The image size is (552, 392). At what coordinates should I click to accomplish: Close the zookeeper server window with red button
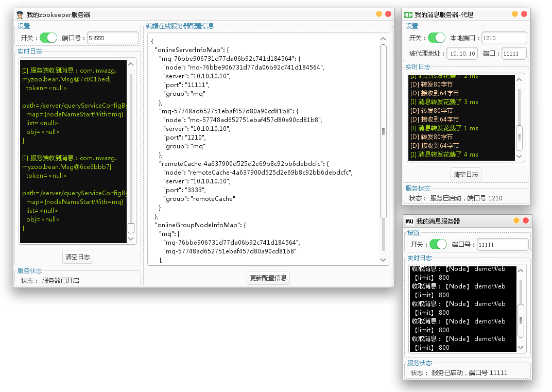pos(388,14)
